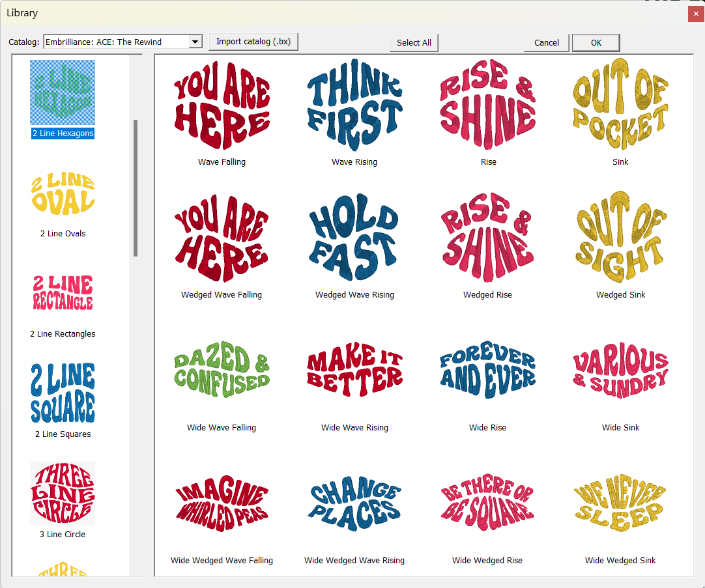
Task: Open the 3 Line Circle category
Action: 63,493
